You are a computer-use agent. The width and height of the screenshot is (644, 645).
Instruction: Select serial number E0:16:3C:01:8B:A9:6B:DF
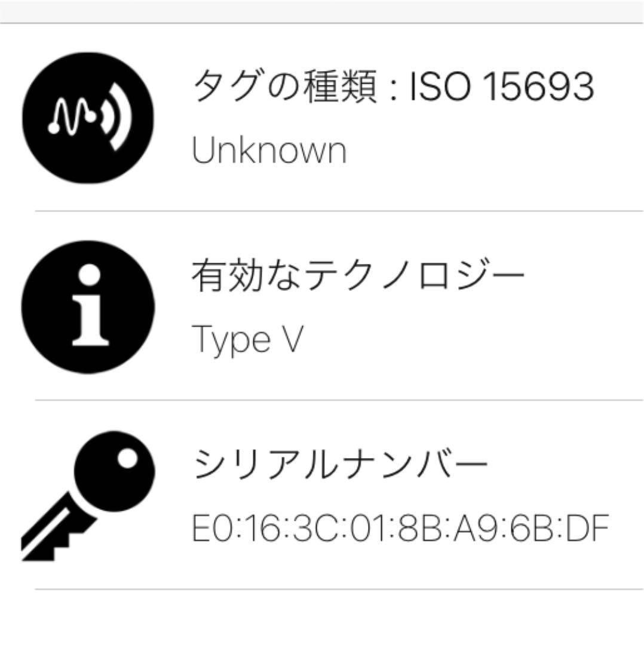[400, 528]
